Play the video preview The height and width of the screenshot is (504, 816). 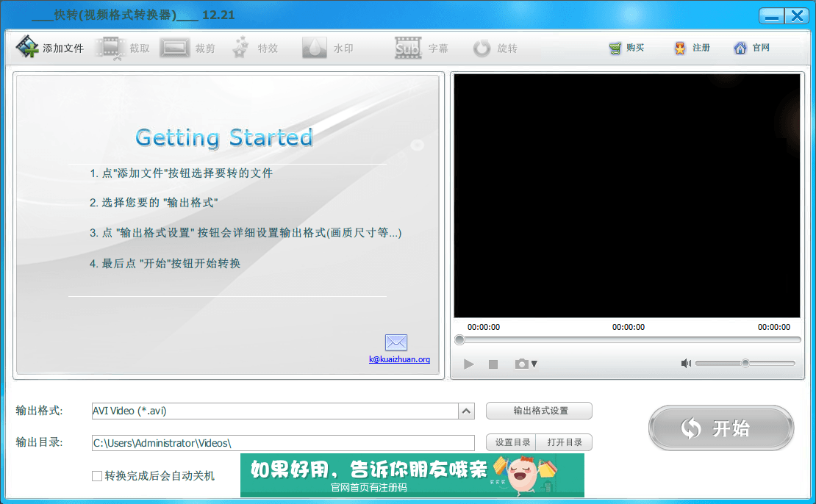tap(468, 364)
